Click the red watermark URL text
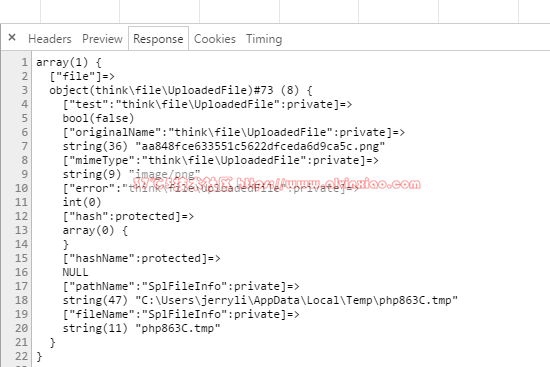Image resolution: width=550 pixels, height=367 pixels. coord(328,183)
